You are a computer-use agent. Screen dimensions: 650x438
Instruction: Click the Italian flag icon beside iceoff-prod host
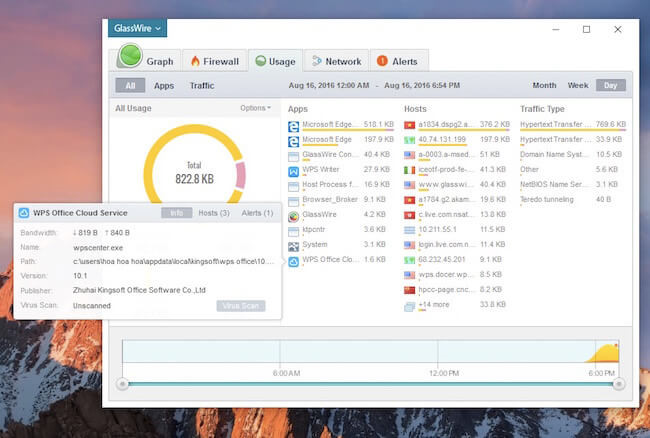pos(410,170)
